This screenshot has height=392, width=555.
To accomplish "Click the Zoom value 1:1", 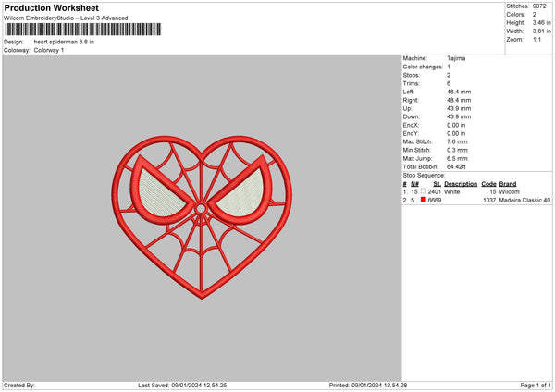I will pos(536,39).
